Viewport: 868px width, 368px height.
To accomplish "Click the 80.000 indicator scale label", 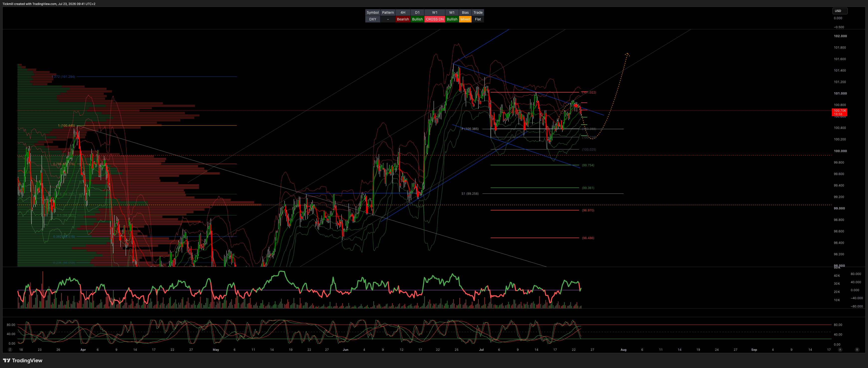I will pos(856,274).
